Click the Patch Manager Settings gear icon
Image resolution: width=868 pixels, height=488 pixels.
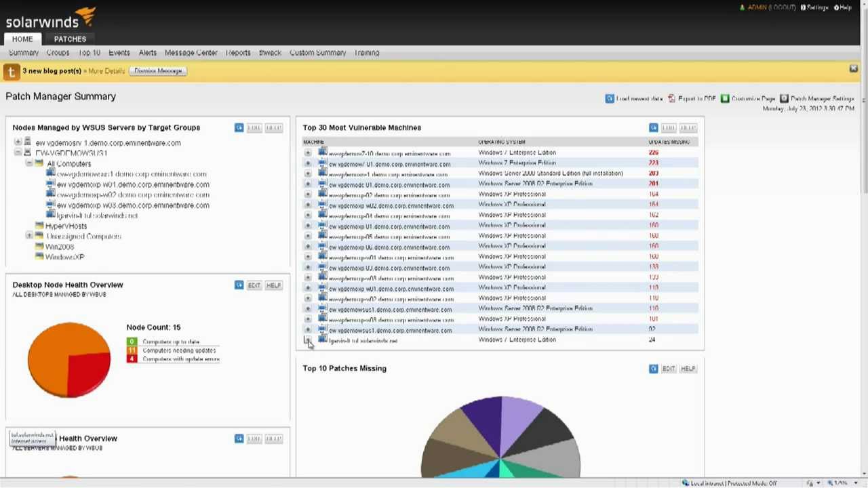coord(784,99)
